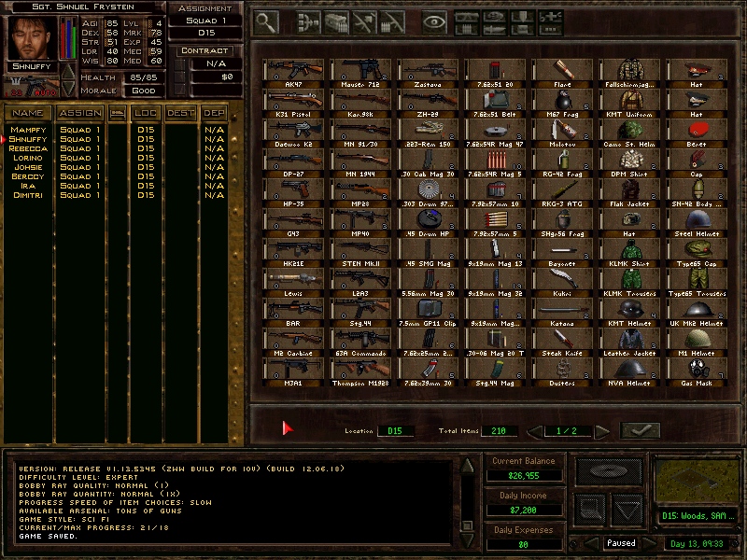747x560 pixels.
Task: Pick the Gas Mask item
Action: click(x=697, y=371)
